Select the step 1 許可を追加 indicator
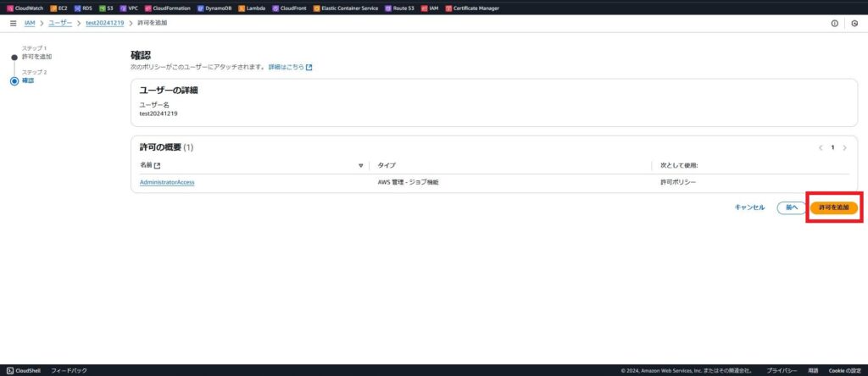Viewport: 868px width, 376px height. click(14, 57)
